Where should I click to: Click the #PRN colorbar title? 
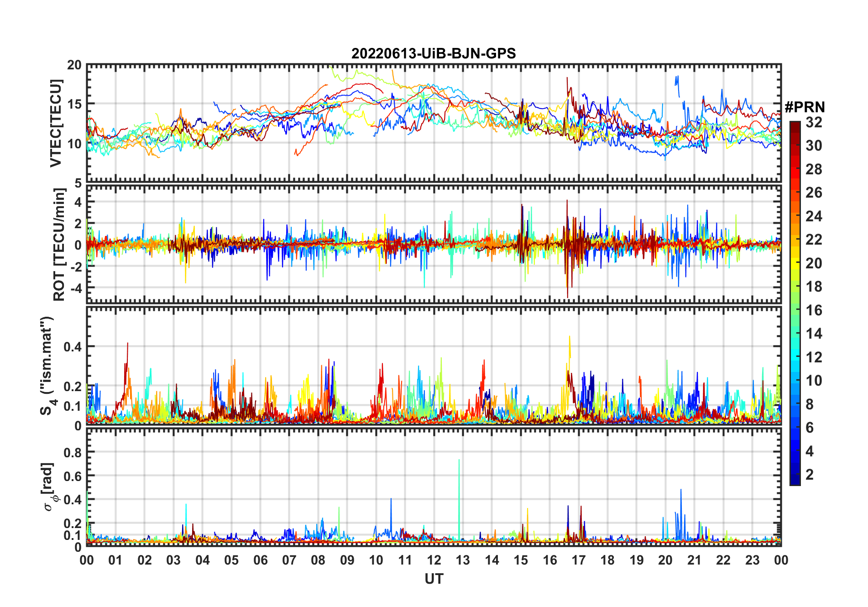tap(805, 107)
